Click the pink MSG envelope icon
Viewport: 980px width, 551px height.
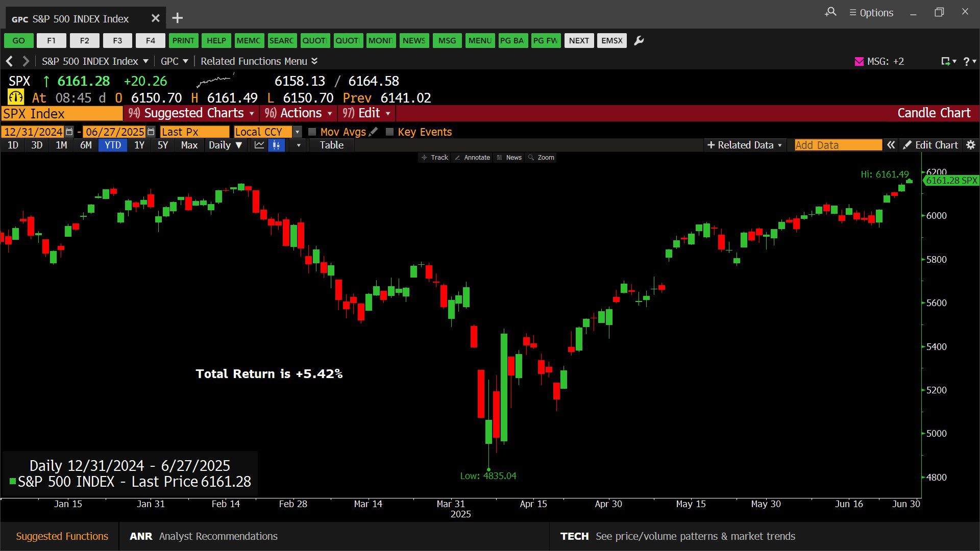(x=859, y=61)
